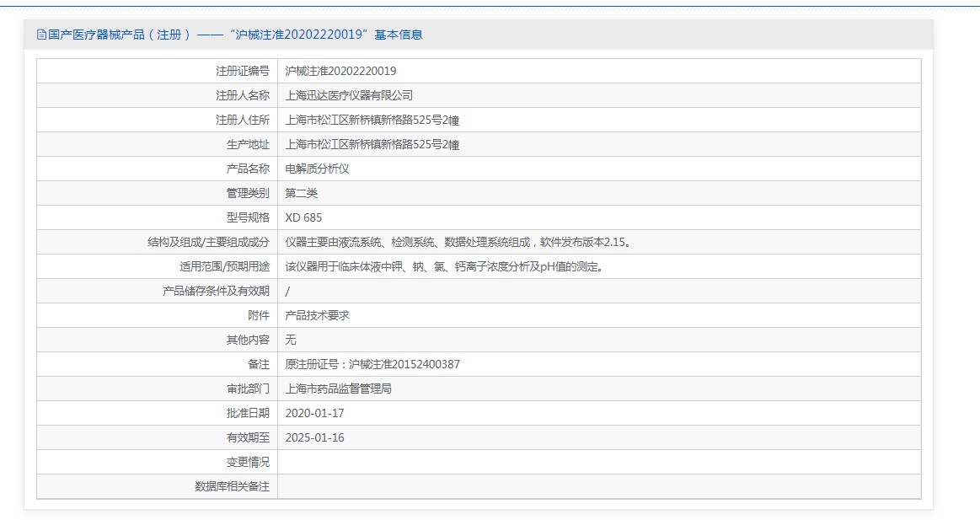This screenshot has width=980, height=520.
Task: Click attachment value 产品技术要求
Action: click(x=317, y=316)
